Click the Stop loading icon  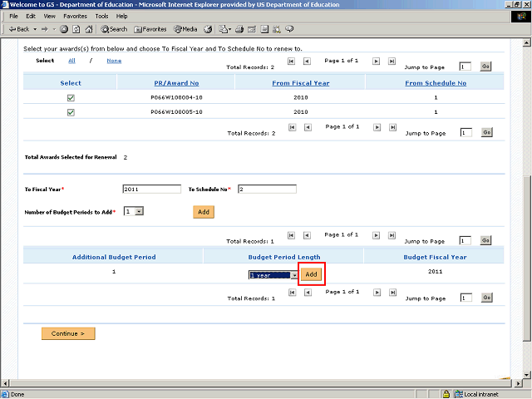pyautogui.click(x=64, y=29)
